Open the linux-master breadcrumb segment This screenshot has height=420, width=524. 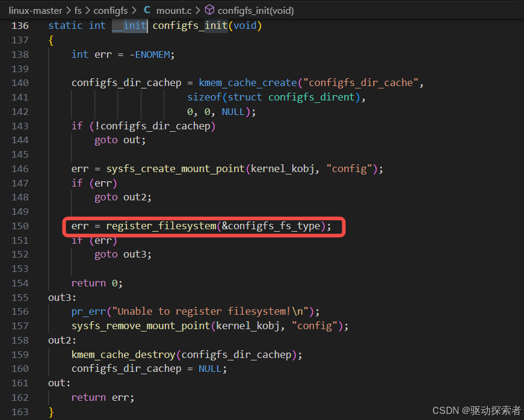click(x=35, y=11)
